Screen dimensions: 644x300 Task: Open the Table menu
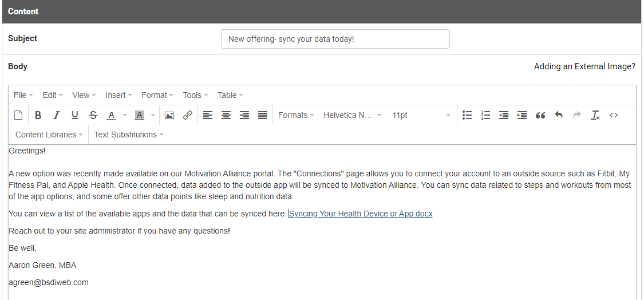[230, 95]
